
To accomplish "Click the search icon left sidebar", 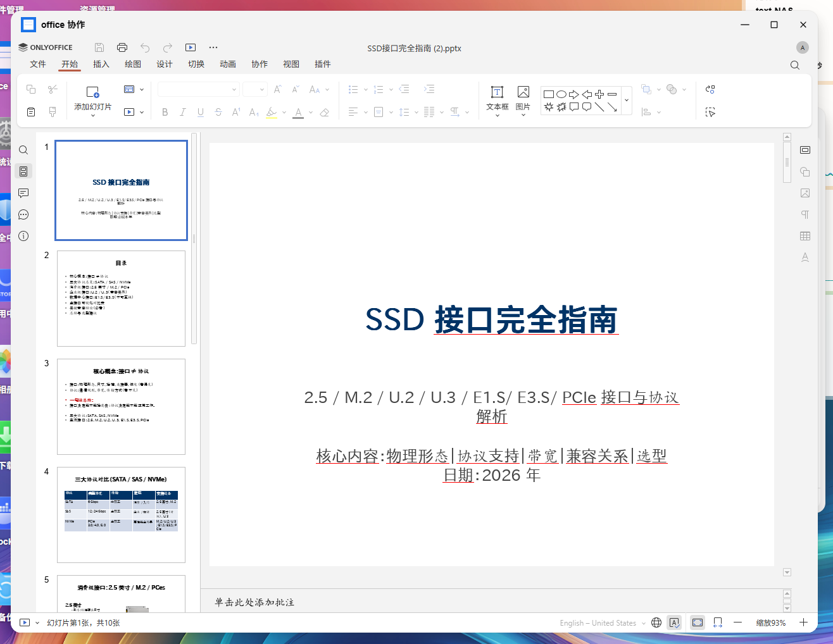I will click(23, 150).
